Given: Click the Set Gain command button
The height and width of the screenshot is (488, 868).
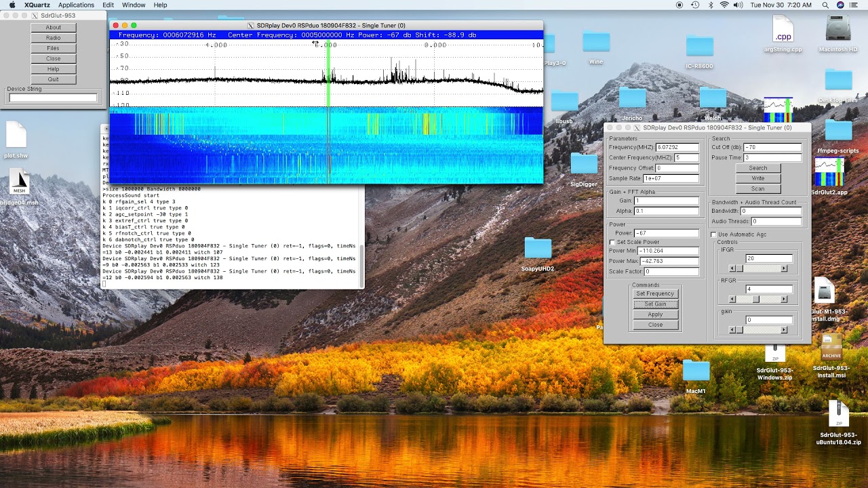Looking at the screenshot, I should pos(655,304).
